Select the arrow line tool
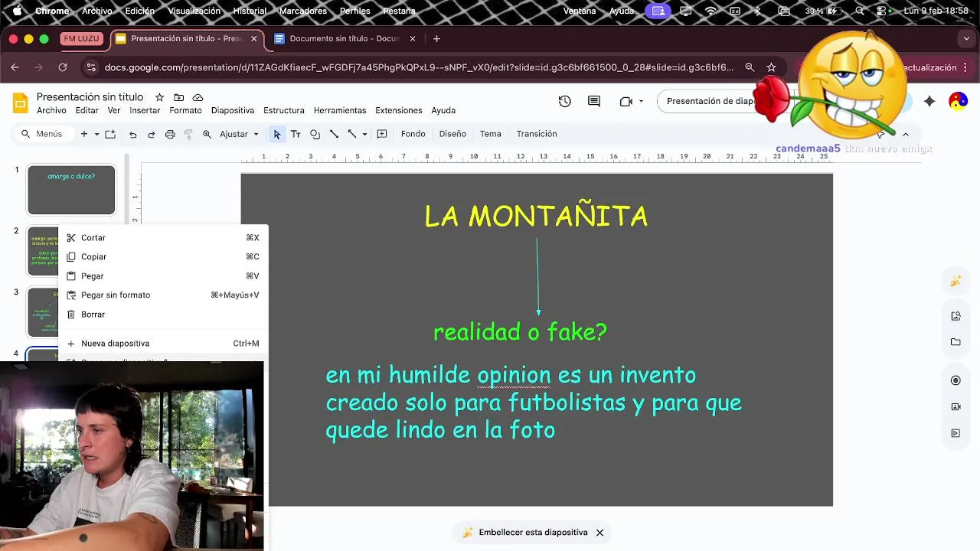 (x=352, y=134)
